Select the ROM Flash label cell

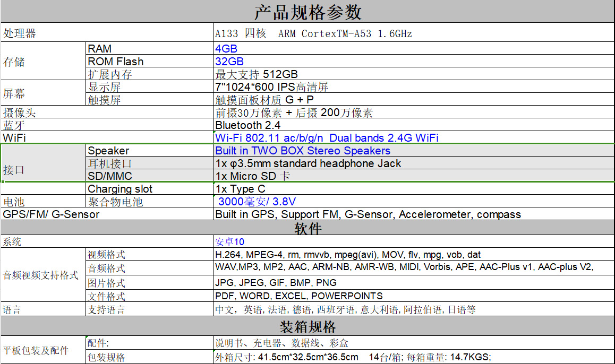(x=149, y=61)
